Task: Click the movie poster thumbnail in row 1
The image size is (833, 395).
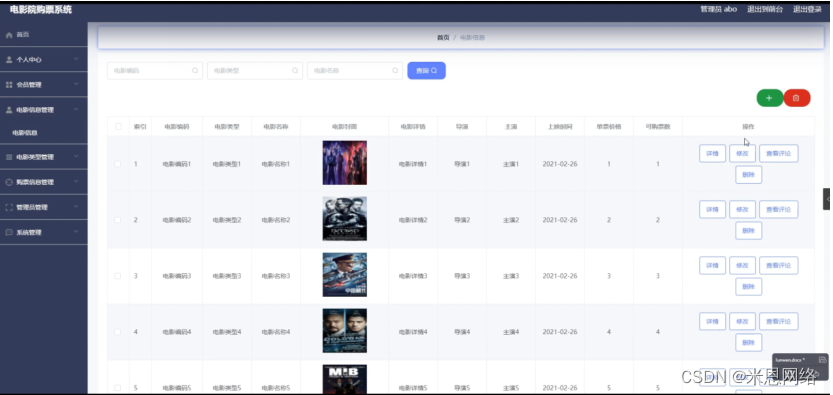Action: [345, 162]
